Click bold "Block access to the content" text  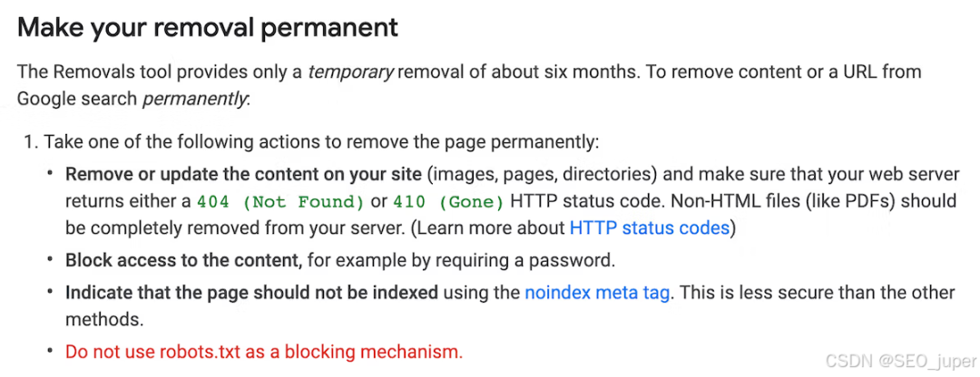pyautogui.click(x=182, y=261)
